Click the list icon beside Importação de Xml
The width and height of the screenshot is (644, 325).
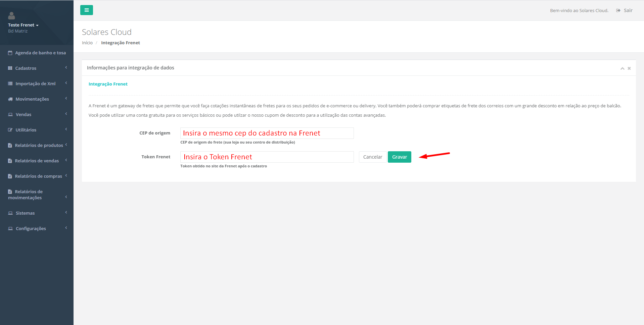(x=10, y=84)
